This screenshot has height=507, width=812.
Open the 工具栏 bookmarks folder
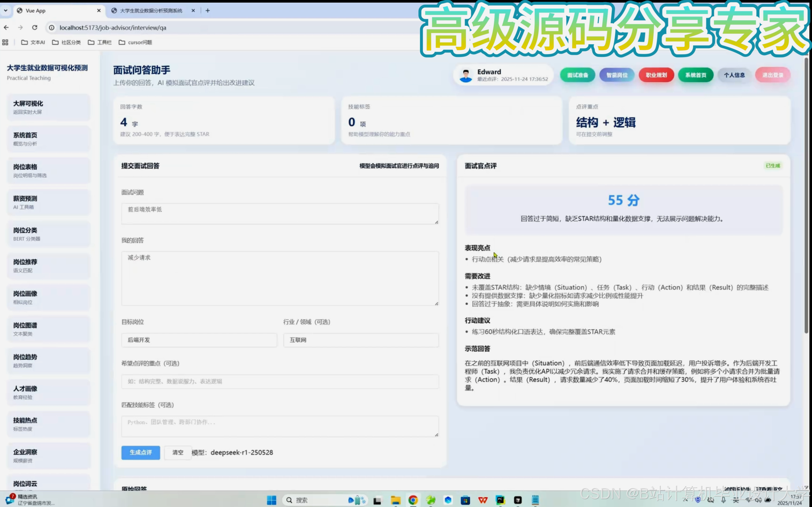point(100,42)
